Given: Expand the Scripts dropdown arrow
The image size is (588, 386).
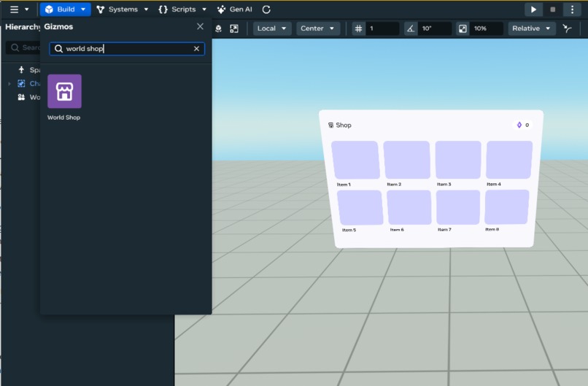Looking at the screenshot, I should point(204,9).
